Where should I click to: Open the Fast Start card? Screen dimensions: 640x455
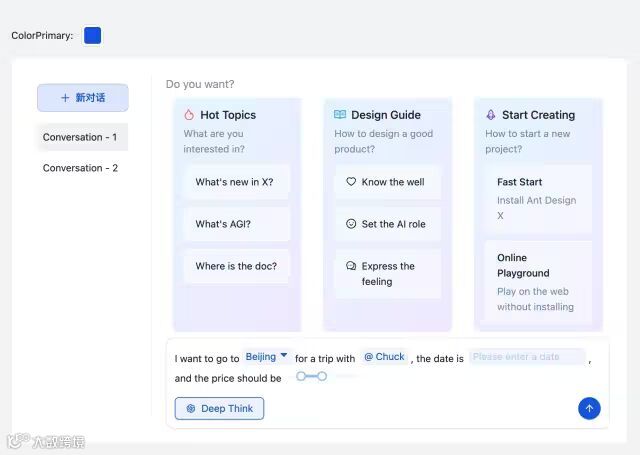538,199
